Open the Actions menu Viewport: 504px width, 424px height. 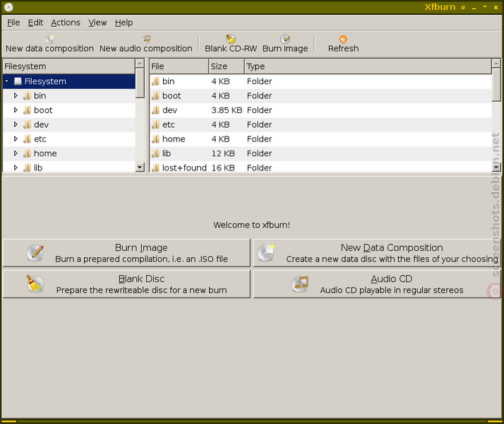[66, 23]
